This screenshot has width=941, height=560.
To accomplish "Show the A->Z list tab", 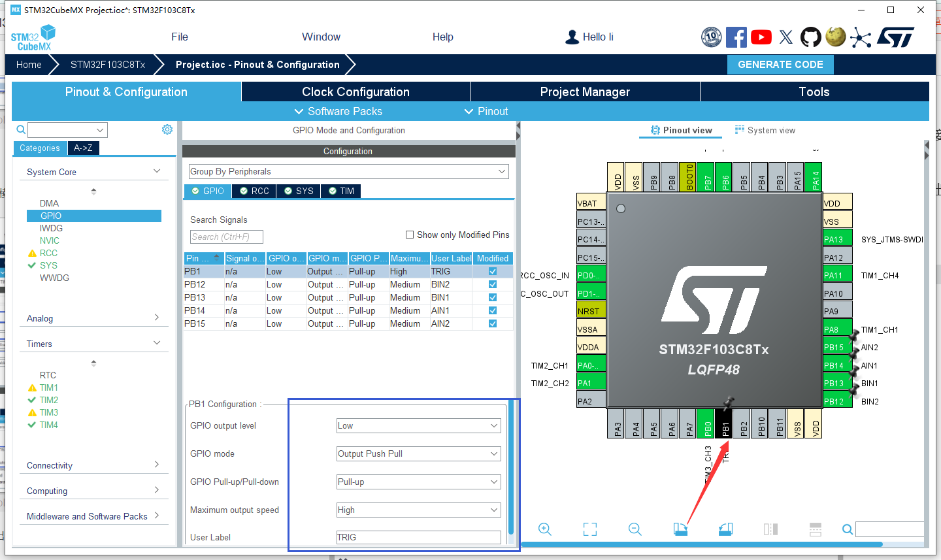I will [83, 148].
